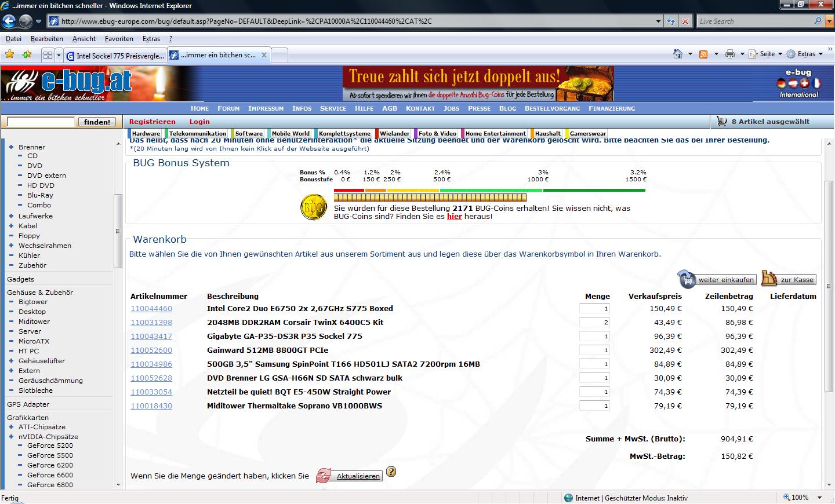
Task: Click the weiter einkaufen cart icon
Action: point(687,279)
